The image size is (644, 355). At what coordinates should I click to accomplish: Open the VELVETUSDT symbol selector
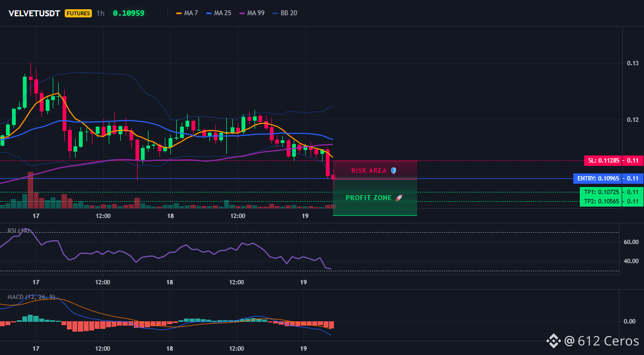[x=34, y=13]
